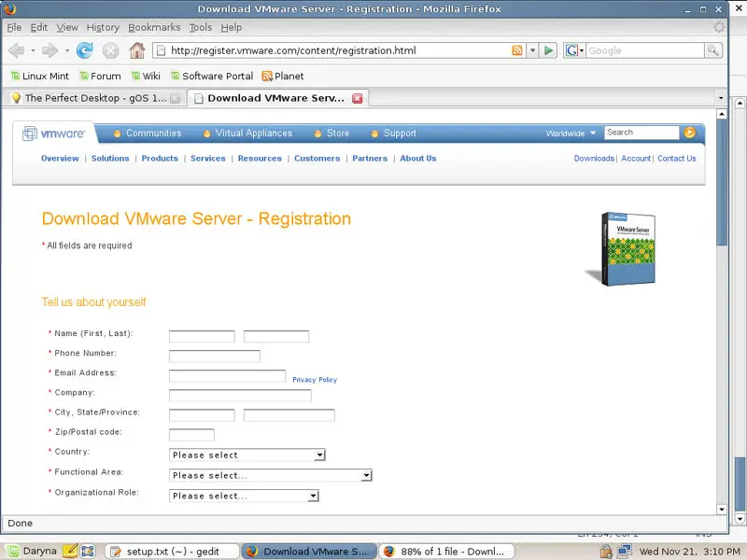Screen dimensions: 747x560
Task: Open the Products section link
Action: pyautogui.click(x=160, y=159)
